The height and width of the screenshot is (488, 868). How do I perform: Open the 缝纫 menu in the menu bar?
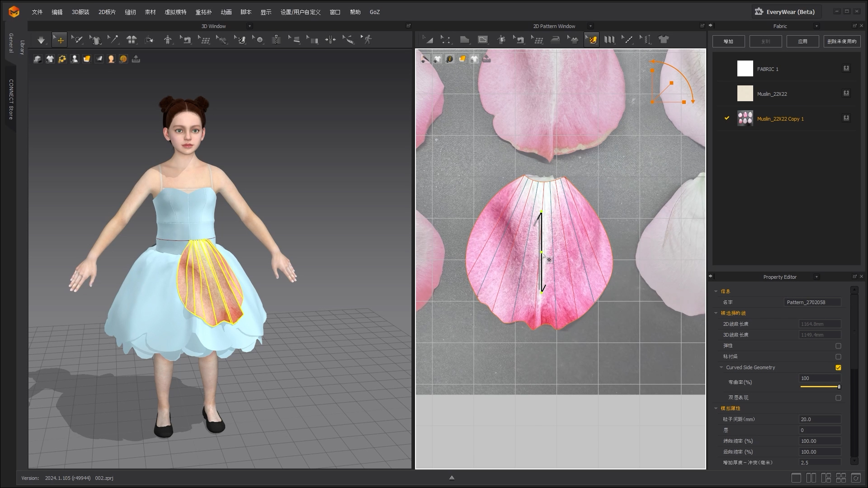coord(131,12)
